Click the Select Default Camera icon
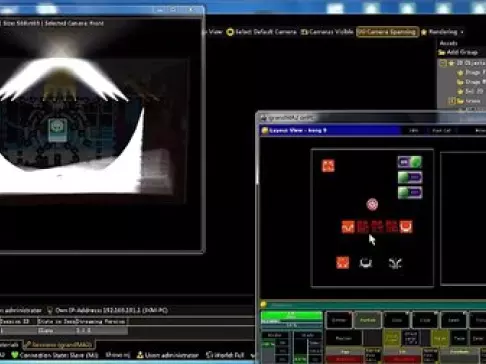 (x=230, y=32)
